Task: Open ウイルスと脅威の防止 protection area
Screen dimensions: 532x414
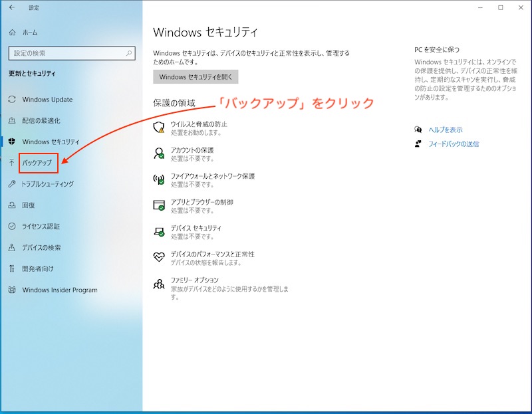Action: (199, 124)
